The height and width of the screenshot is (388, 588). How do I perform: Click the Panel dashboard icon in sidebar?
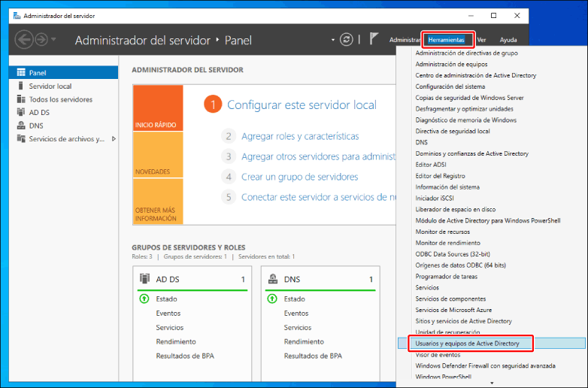(x=21, y=72)
